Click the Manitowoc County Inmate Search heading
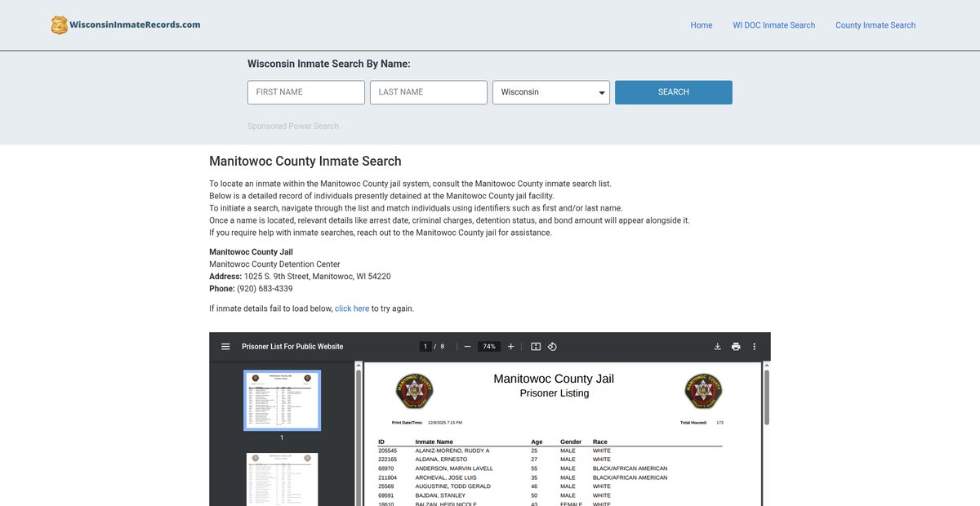This screenshot has width=980, height=506. click(305, 162)
